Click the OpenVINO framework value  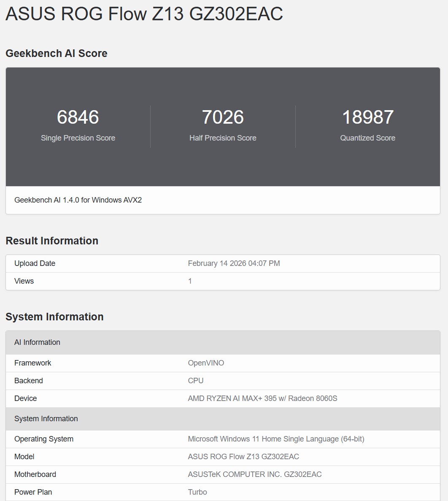coord(206,363)
